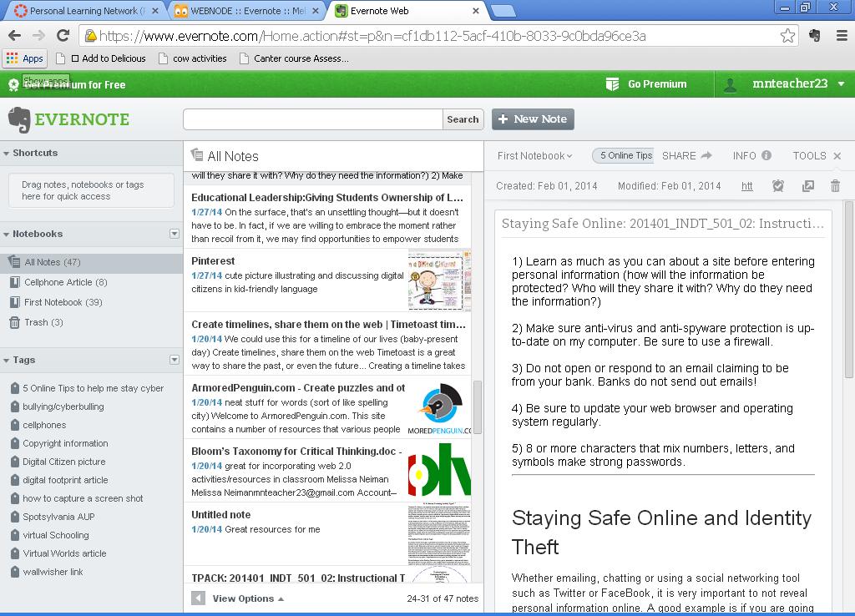Select the Evernote Web tab

click(407, 11)
